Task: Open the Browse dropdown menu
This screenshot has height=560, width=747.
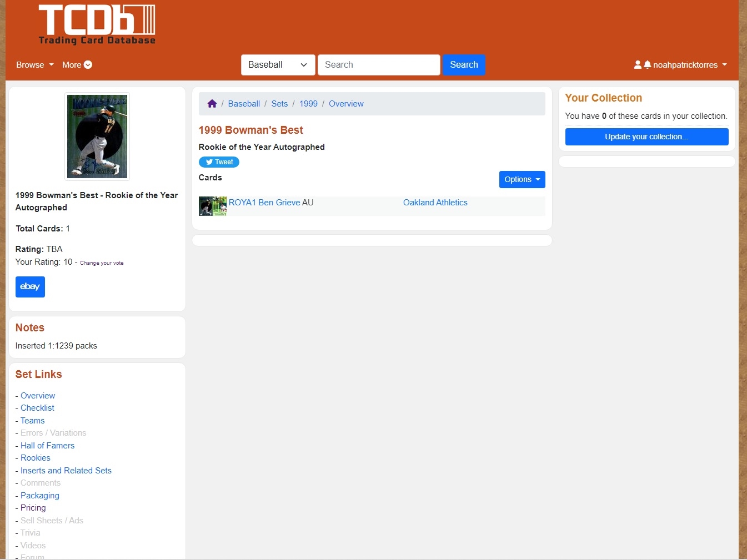Action: [35, 65]
